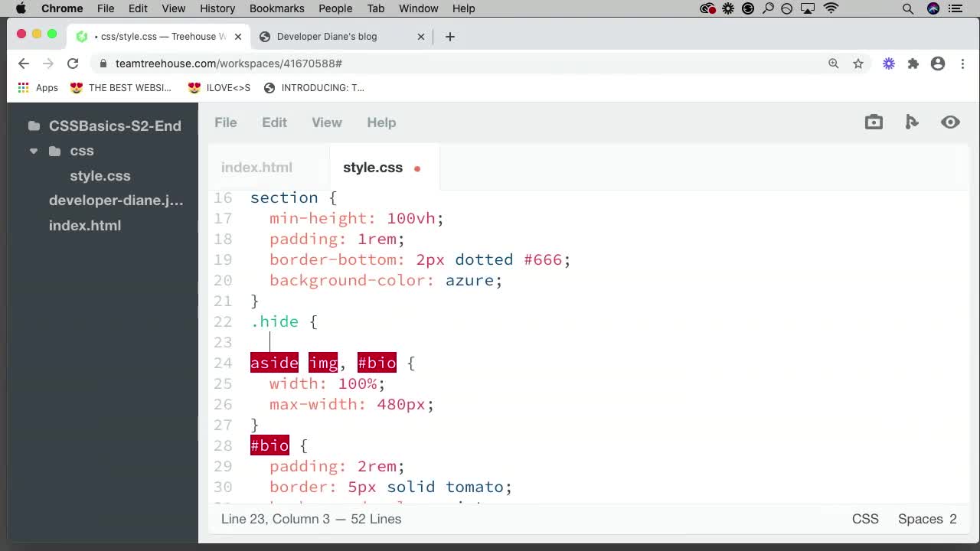Screen dimensions: 980x551
Task: Open the workspace File menu
Action: 225,122
